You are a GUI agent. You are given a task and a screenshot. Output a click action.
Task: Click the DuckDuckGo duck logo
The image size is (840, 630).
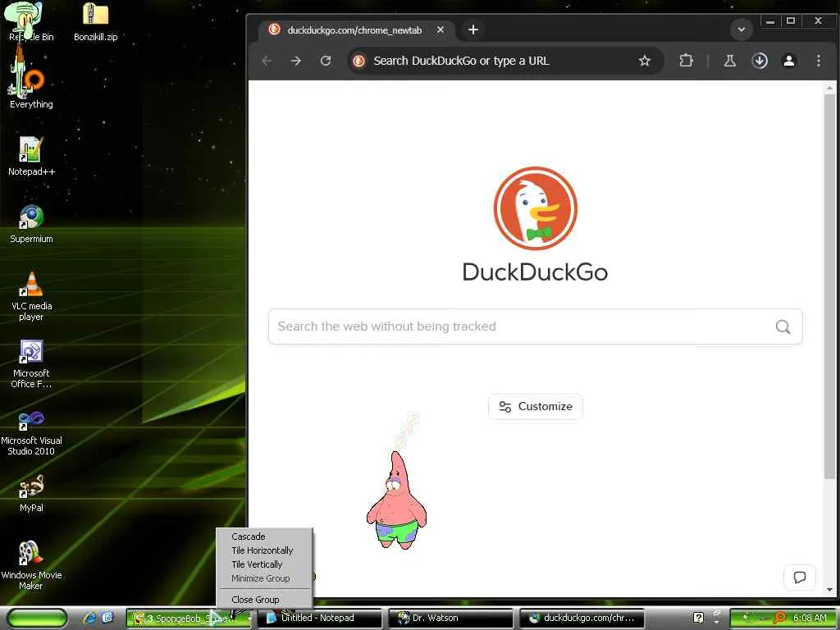(535, 208)
